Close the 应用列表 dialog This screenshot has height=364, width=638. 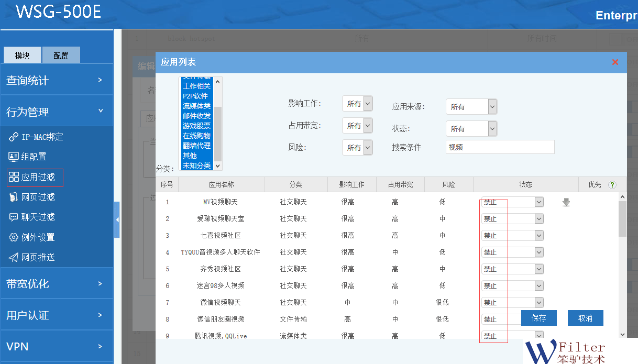click(x=615, y=62)
